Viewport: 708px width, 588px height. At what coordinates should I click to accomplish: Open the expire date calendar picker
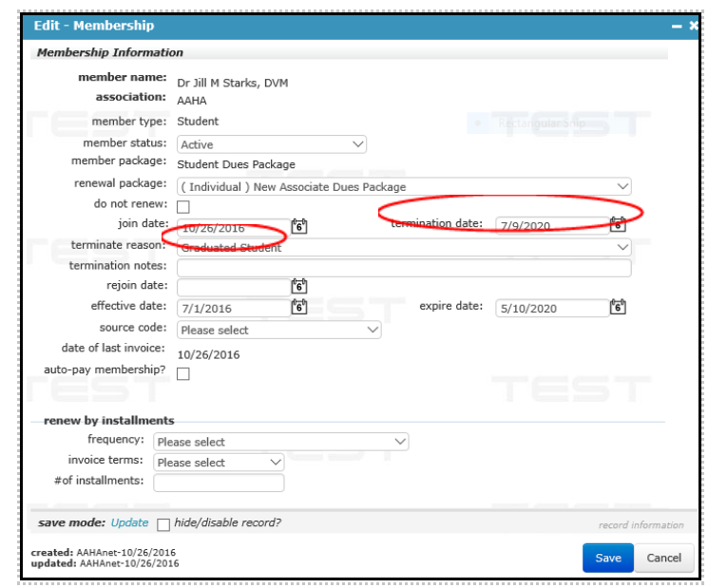(618, 307)
